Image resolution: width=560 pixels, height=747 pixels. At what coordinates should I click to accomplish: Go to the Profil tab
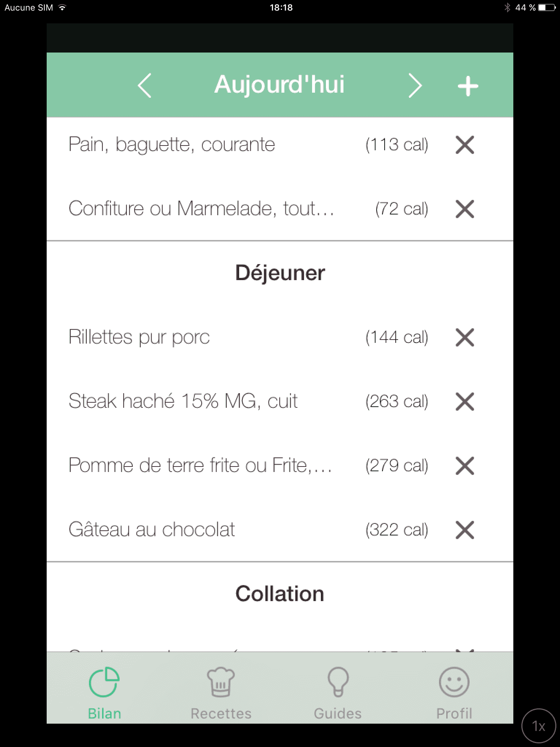[454, 693]
